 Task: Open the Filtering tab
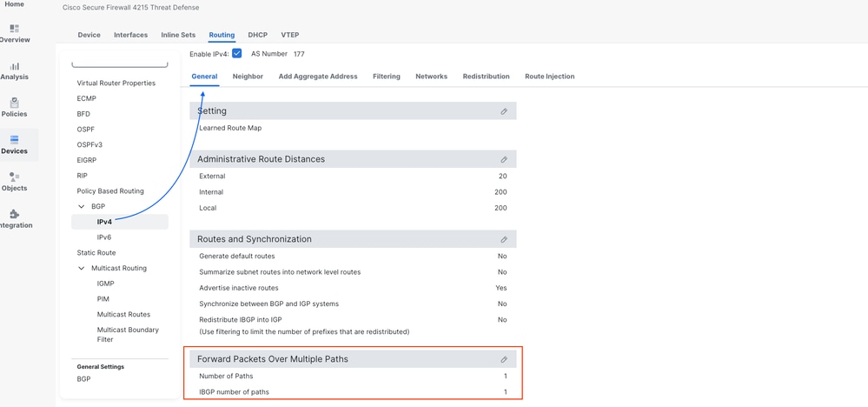pyautogui.click(x=387, y=77)
